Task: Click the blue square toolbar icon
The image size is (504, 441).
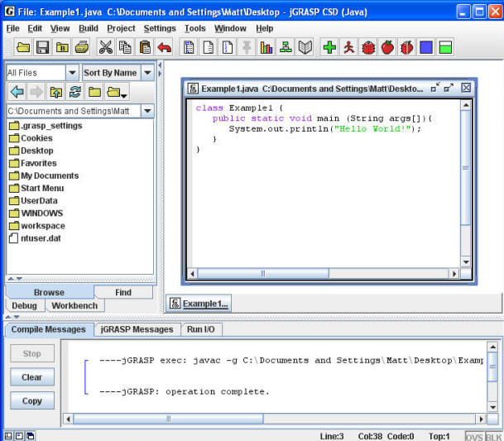Action: [x=426, y=47]
